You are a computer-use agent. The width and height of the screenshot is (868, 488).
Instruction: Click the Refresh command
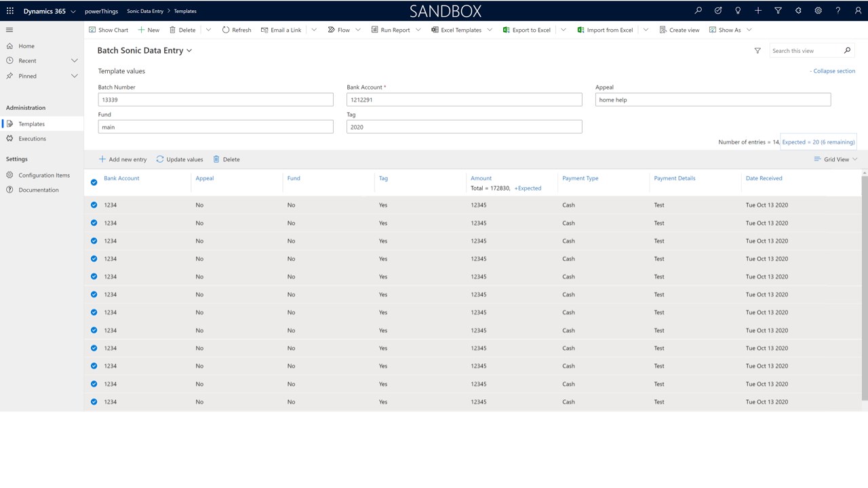pos(237,30)
